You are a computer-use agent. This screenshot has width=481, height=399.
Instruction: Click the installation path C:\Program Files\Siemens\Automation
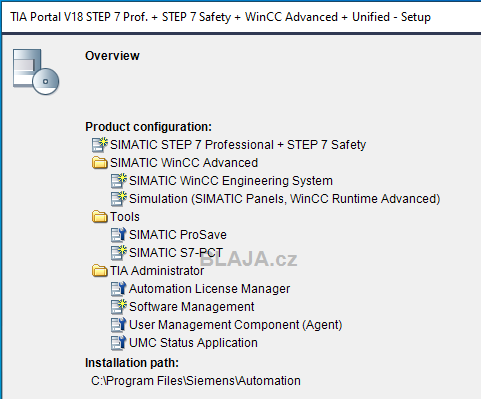[x=196, y=381]
